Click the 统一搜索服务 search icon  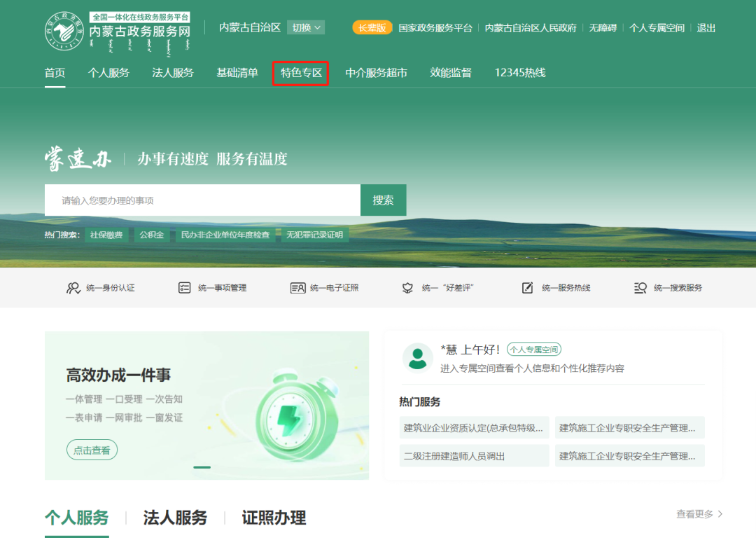(x=640, y=288)
